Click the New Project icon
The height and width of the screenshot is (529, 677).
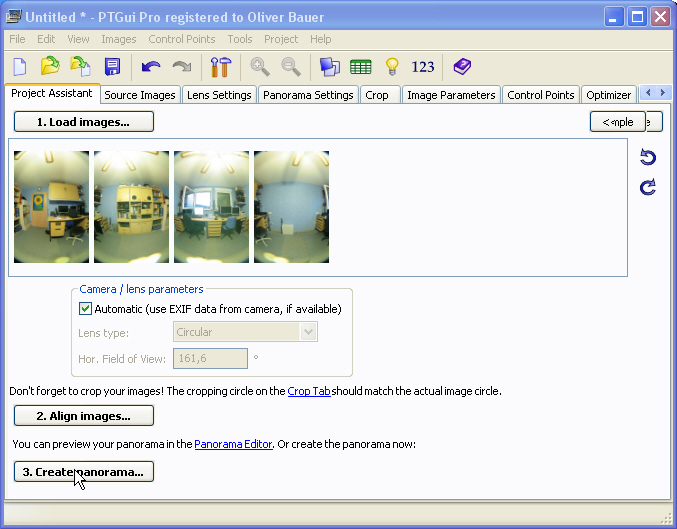pos(20,67)
